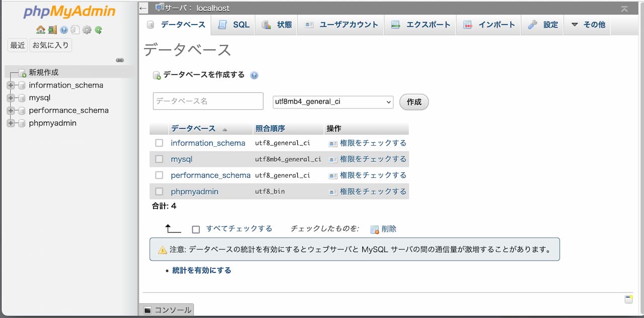
Task: Open navigation panel settings gear icon
Action: [x=87, y=30]
